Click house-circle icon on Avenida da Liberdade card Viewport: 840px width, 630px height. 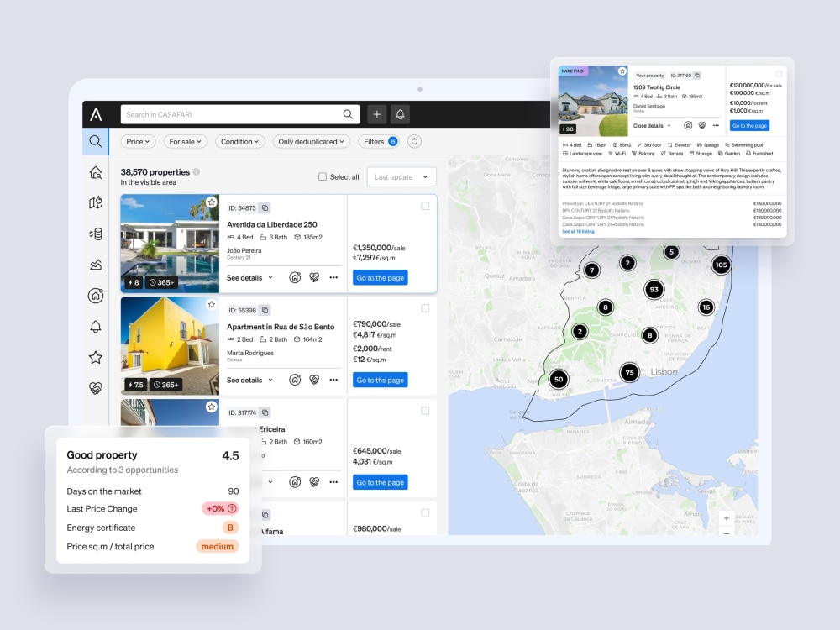[295, 277]
